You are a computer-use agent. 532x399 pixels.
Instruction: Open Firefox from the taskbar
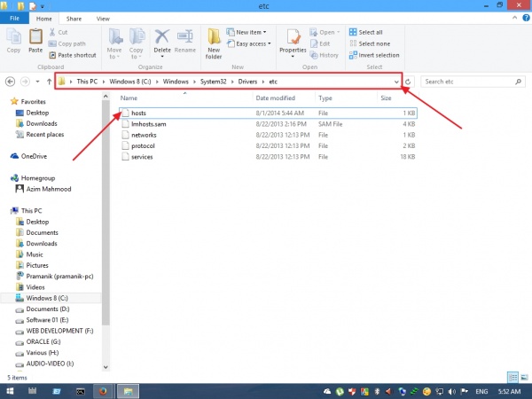(x=103, y=391)
